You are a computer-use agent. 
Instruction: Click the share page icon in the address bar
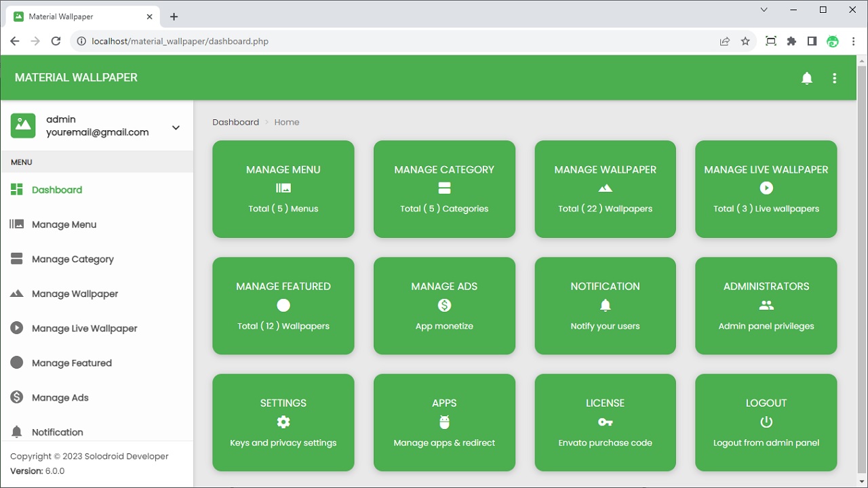coord(725,41)
